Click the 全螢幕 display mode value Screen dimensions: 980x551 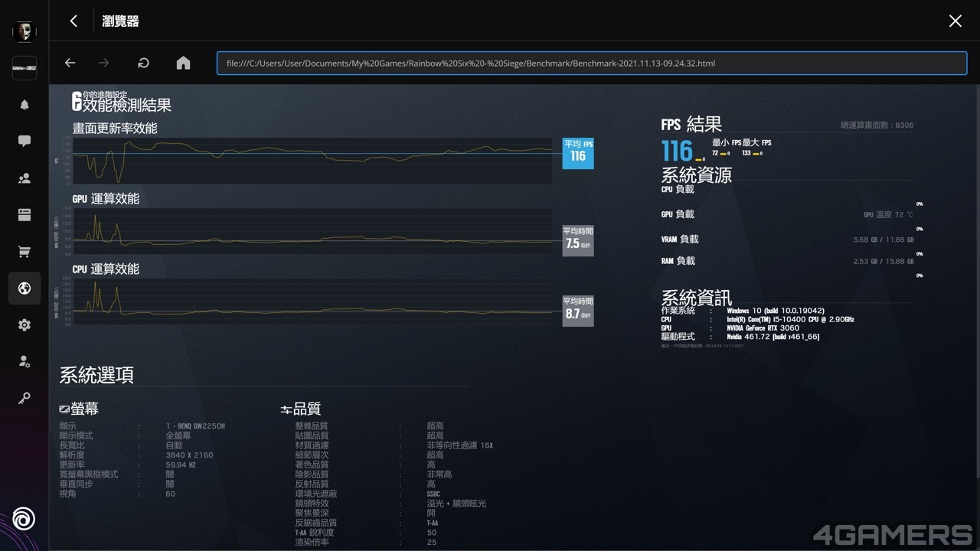tap(178, 435)
